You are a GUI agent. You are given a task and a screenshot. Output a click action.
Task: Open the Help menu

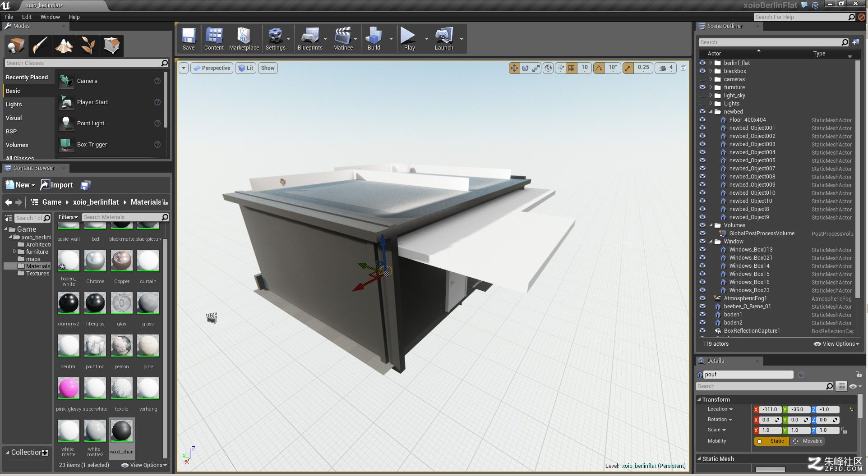coord(74,17)
